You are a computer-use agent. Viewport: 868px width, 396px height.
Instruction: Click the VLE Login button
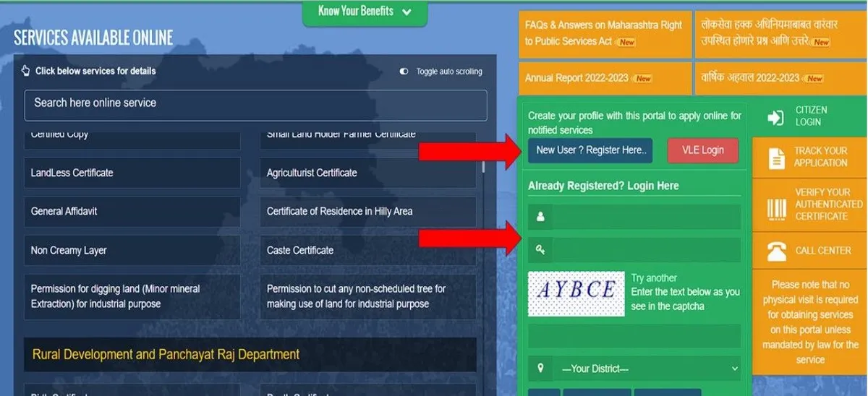click(702, 150)
